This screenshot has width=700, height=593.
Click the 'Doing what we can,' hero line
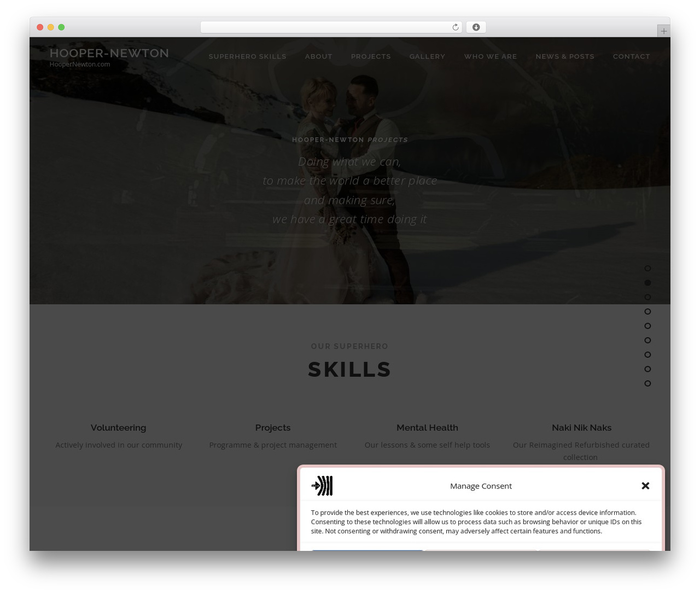tap(349, 162)
